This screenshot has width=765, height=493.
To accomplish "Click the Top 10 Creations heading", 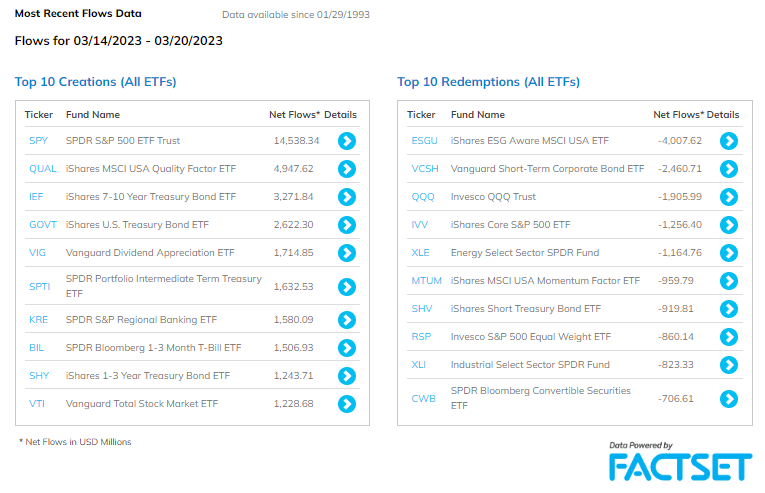I will pos(96,82).
